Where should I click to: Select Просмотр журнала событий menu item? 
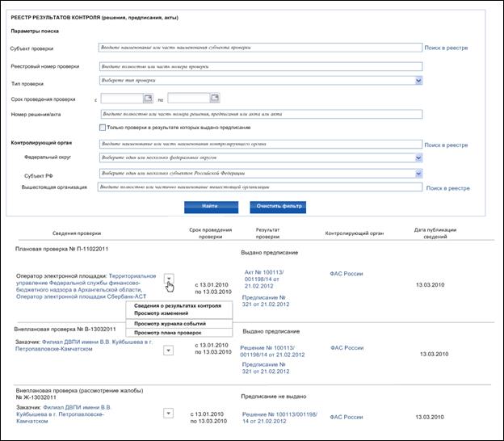[x=170, y=324]
